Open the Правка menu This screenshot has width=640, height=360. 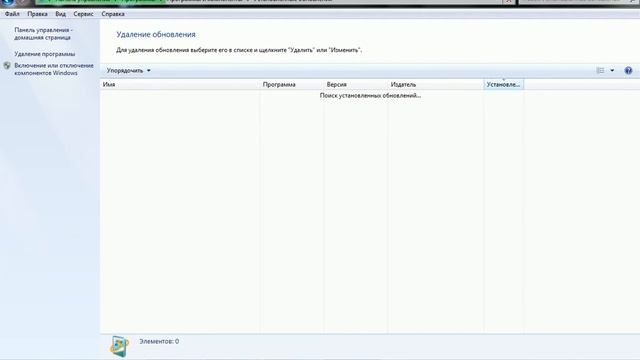(38, 14)
